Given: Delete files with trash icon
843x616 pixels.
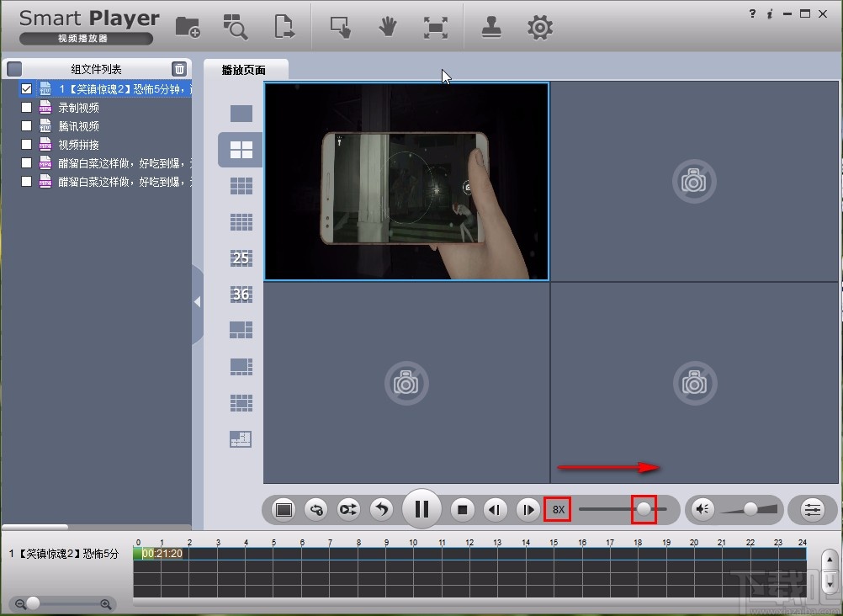Looking at the screenshot, I should point(179,69).
